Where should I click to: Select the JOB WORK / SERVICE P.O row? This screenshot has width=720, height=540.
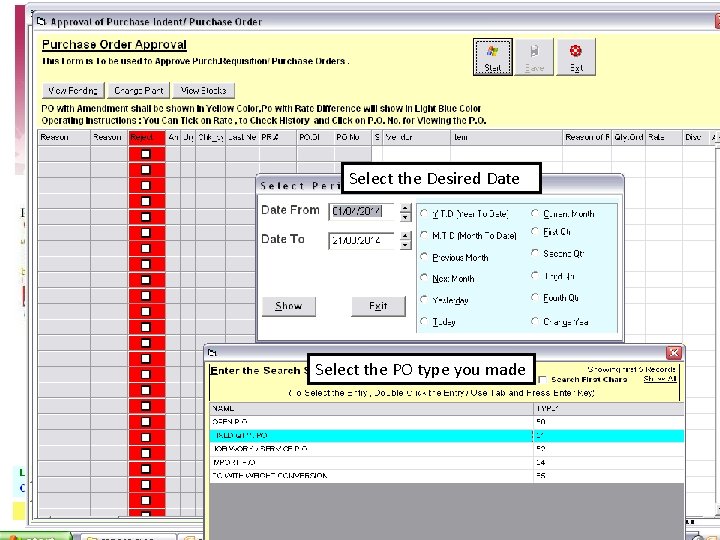pyautogui.click(x=446, y=449)
